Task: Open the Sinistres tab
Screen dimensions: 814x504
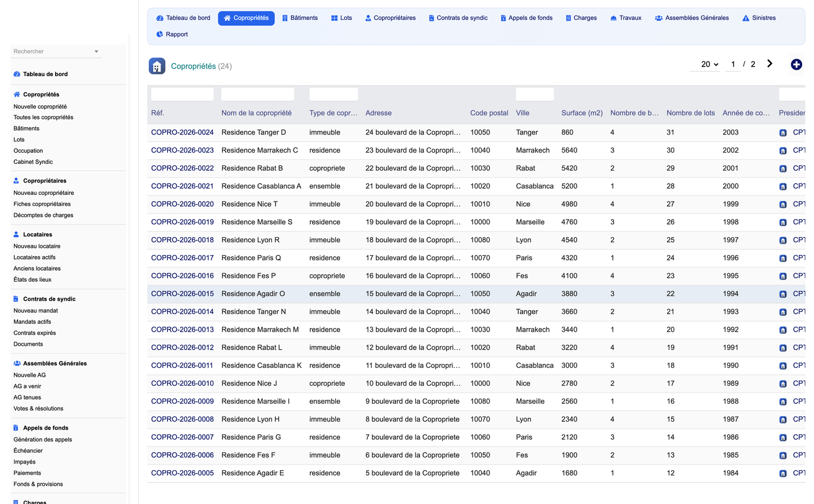Action: (x=759, y=18)
